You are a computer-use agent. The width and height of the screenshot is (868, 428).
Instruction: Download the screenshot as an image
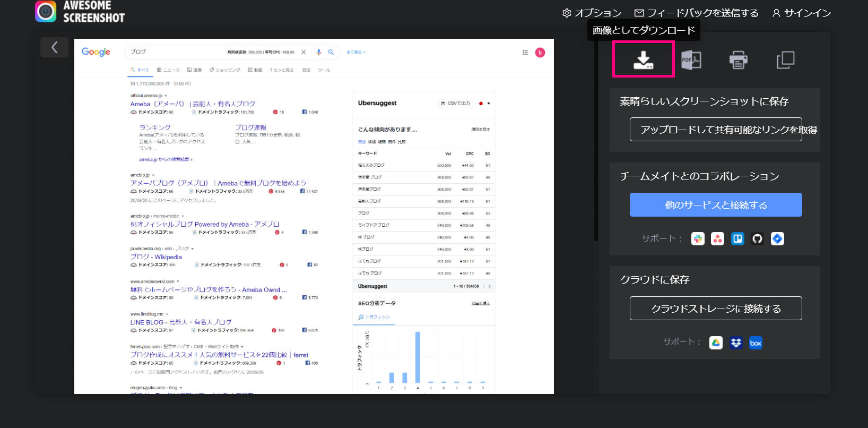tap(643, 59)
